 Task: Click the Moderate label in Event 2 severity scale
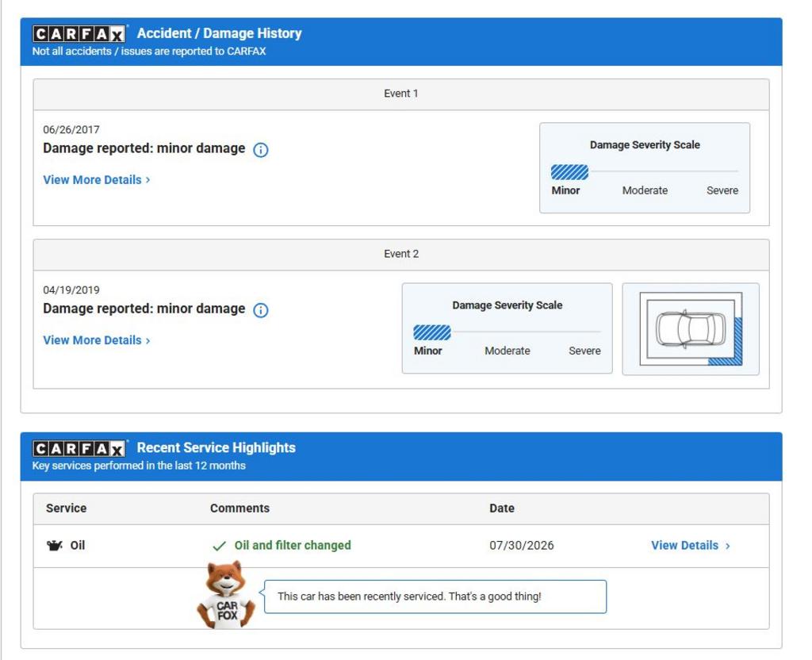[507, 351]
